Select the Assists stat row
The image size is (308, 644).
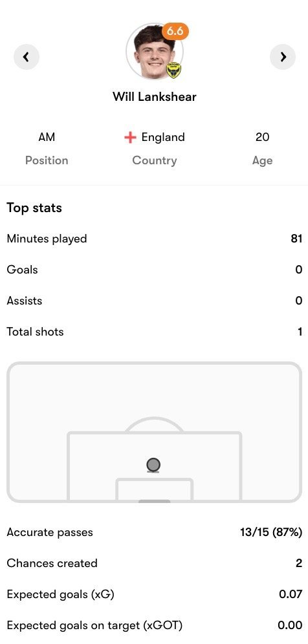pyautogui.click(x=154, y=301)
